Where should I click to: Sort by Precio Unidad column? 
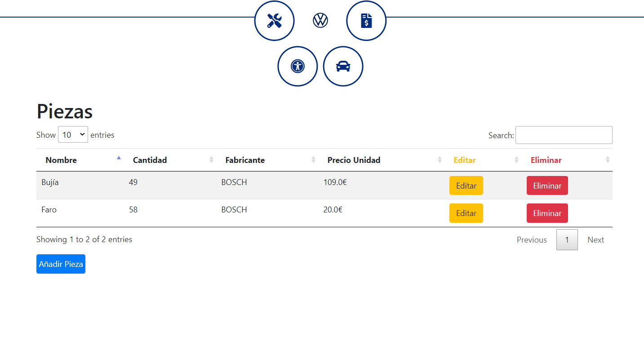pyautogui.click(x=354, y=160)
